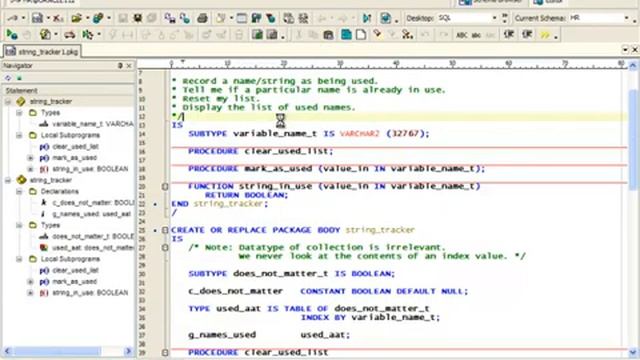Click the execute statement green arrow icon

pos(12,35)
